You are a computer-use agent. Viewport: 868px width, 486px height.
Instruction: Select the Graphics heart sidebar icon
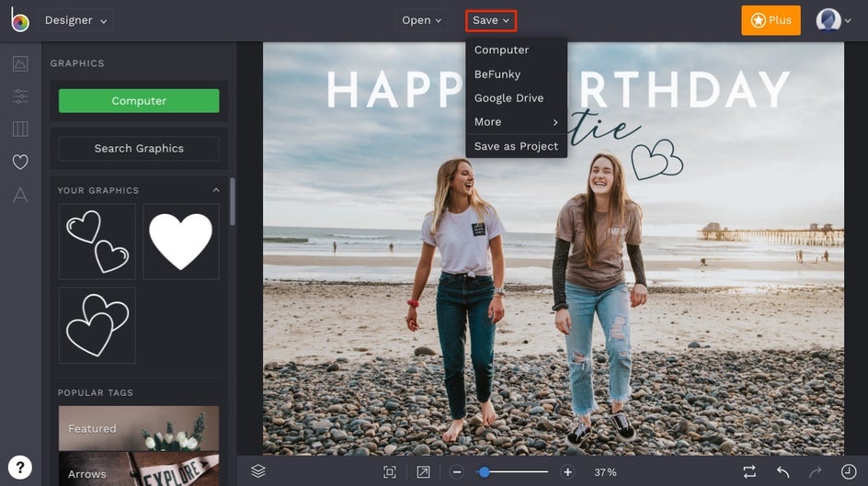[20, 162]
